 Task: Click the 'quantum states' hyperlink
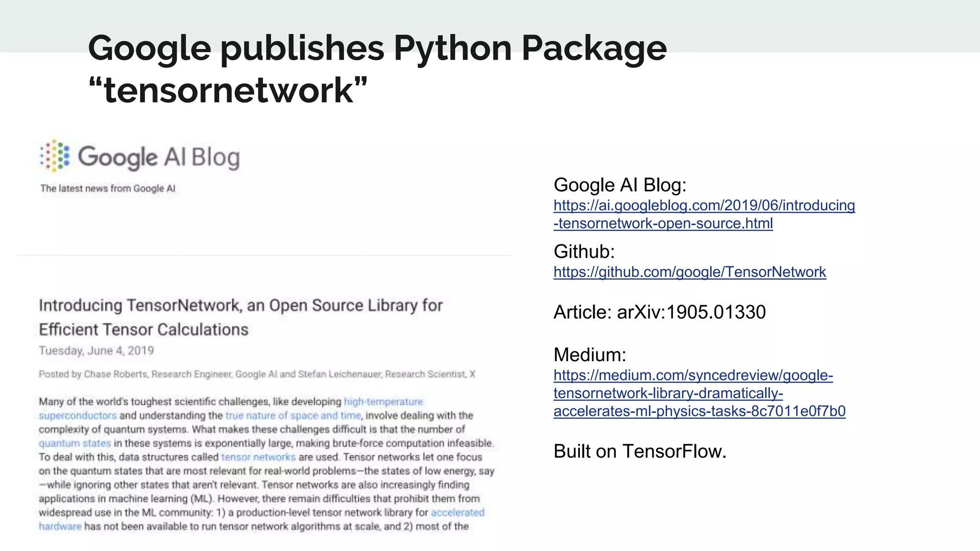tap(75, 443)
